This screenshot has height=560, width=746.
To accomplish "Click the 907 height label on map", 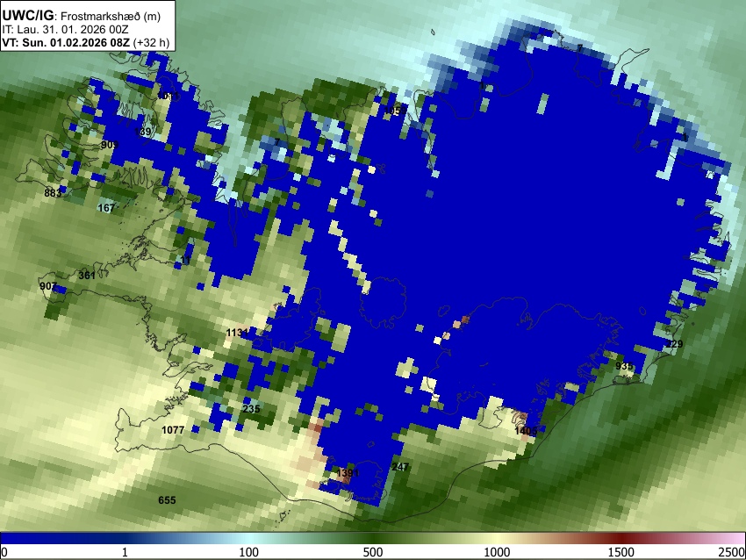I will (x=48, y=286).
